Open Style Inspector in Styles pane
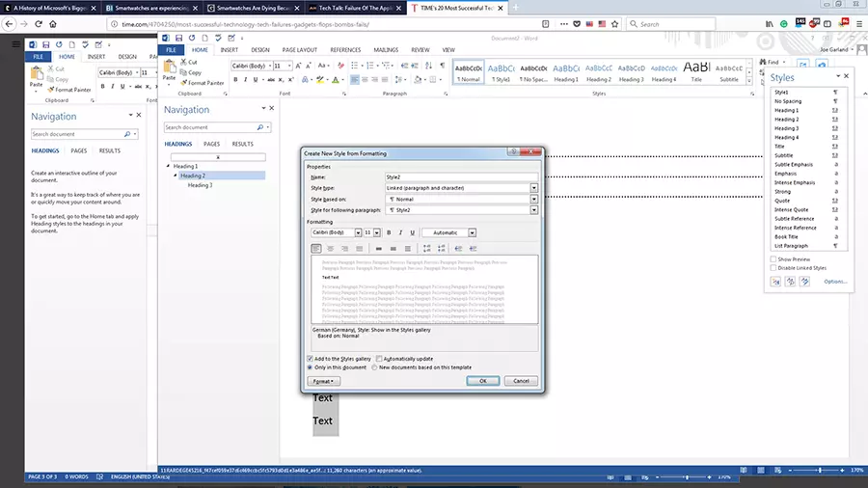Viewport: 868px width, 488px height. click(x=789, y=281)
